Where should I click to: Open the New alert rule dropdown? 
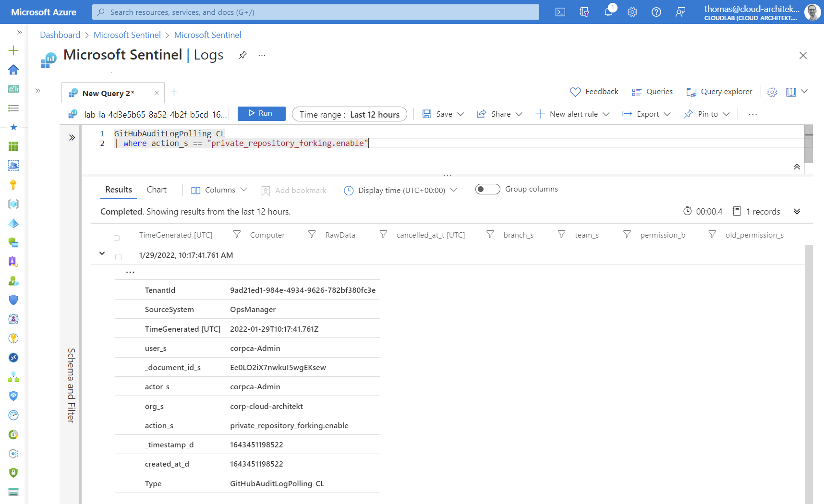572,114
